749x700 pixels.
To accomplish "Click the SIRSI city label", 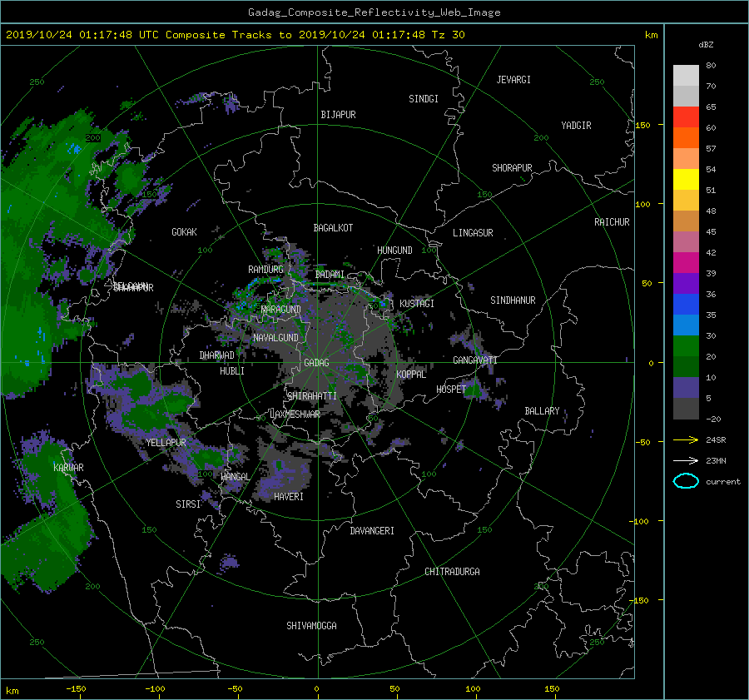I will (188, 504).
